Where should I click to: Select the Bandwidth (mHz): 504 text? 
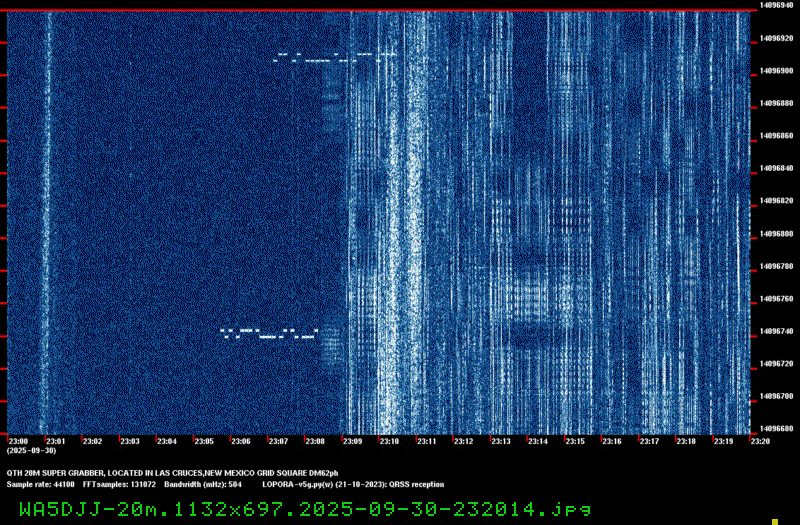pos(203,485)
